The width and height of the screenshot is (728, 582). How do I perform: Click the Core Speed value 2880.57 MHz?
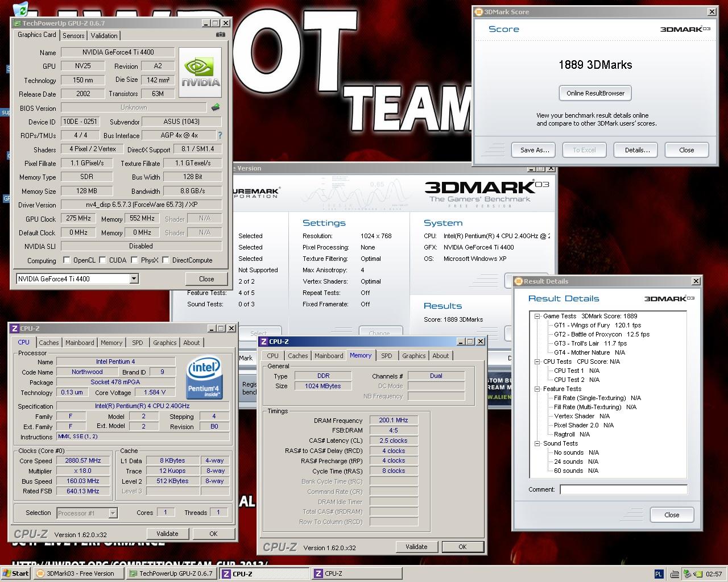(x=83, y=461)
